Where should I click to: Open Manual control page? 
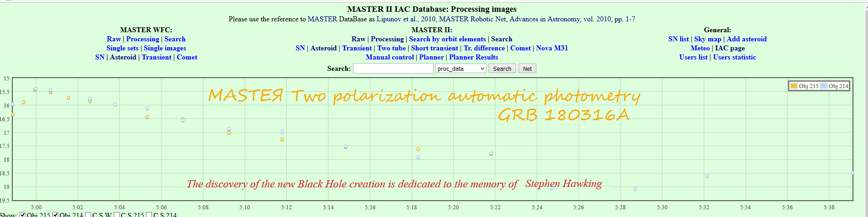tap(390, 57)
